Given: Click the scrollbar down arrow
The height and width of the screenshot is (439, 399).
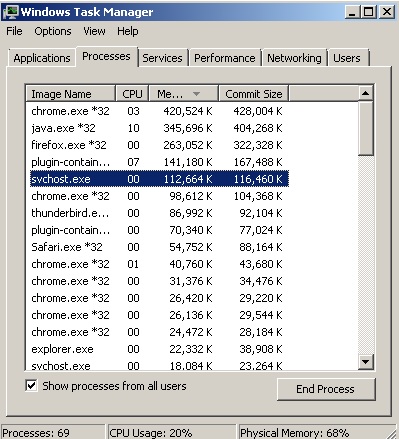Looking at the screenshot, I should [x=366, y=362].
